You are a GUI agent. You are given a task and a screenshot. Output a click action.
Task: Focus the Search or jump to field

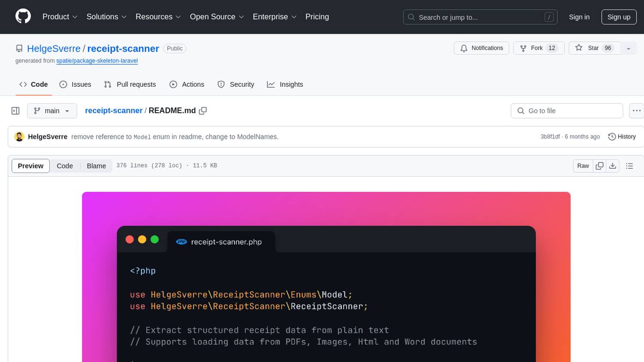[x=480, y=17]
